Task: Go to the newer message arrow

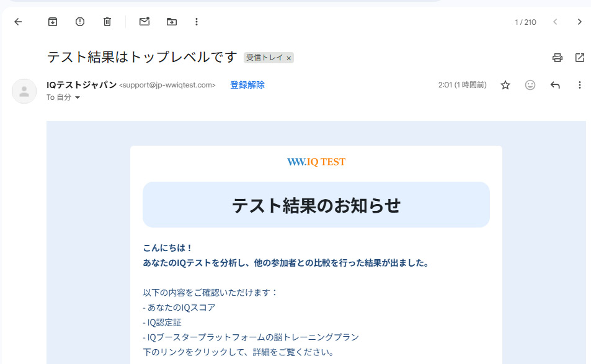Action: coord(555,22)
